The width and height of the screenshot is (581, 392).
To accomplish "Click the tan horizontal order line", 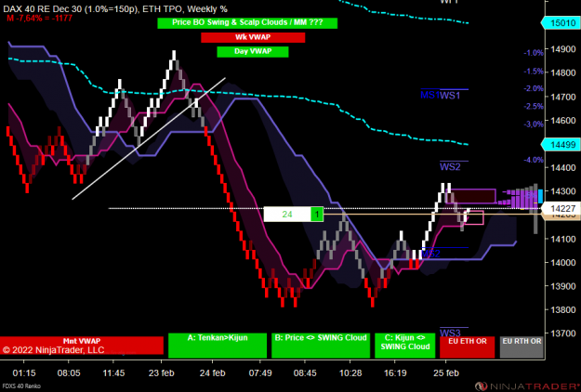I will click(x=431, y=214).
